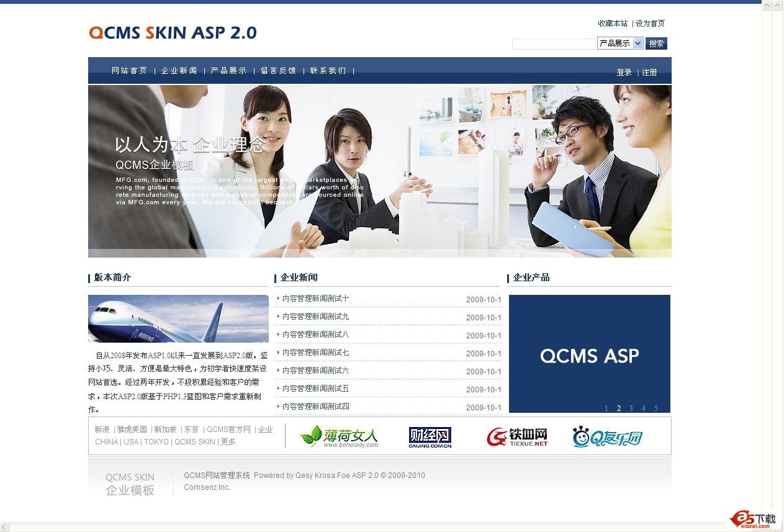Select 网站首页 in the navigation bar
784x532 pixels.
coord(128,70)
